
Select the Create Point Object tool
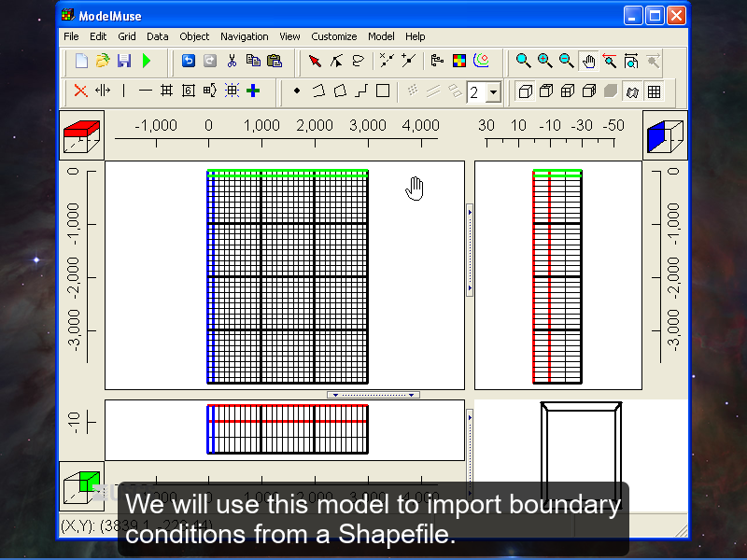296,91
